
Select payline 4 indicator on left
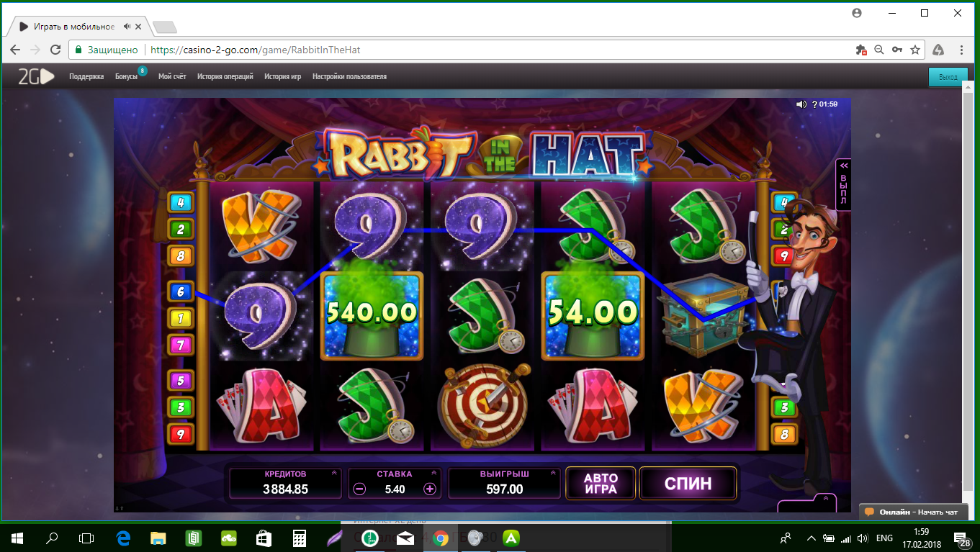(180, 203)
